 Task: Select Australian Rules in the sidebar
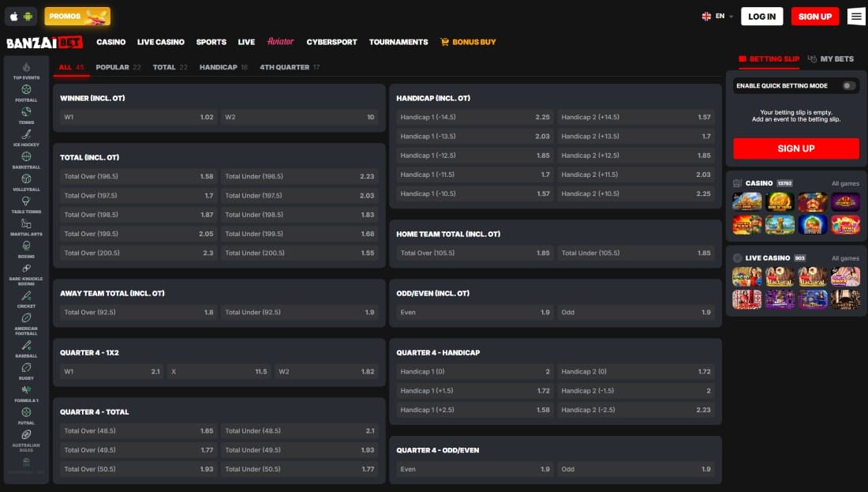(26, 441)
